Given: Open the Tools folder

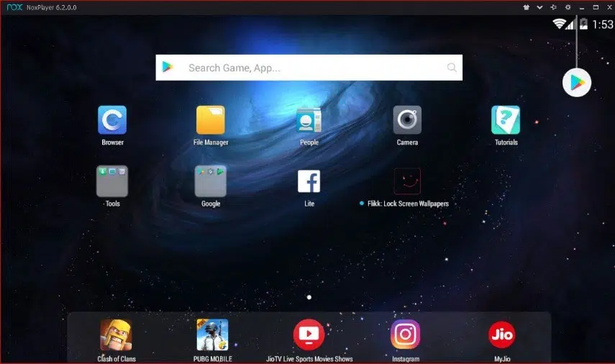Looking at the screenshot, I should tap(112, 181).
